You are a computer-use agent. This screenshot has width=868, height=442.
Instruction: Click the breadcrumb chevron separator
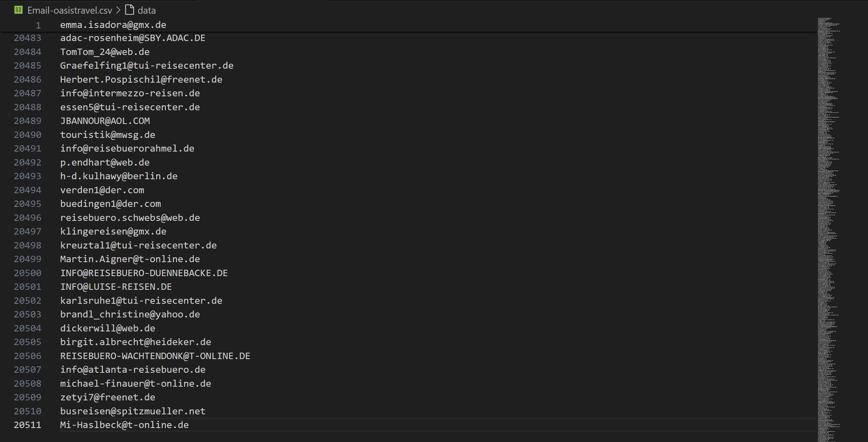(x=118, y=10)
